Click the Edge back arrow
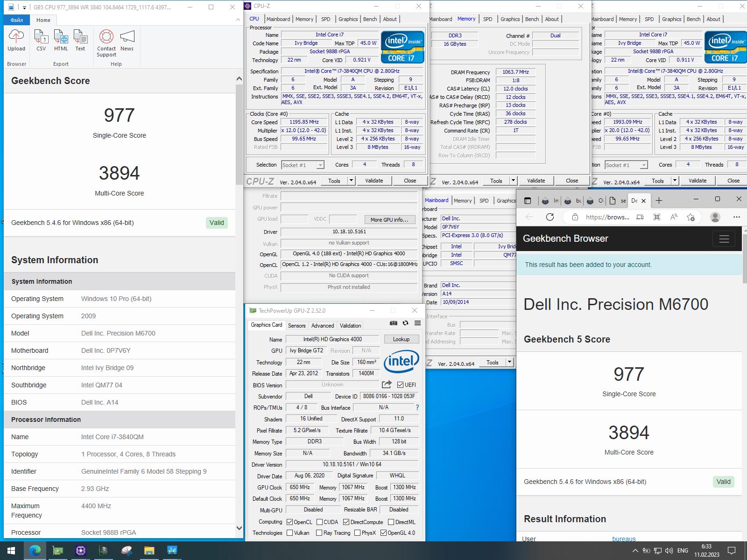 [x=529, y=217]
